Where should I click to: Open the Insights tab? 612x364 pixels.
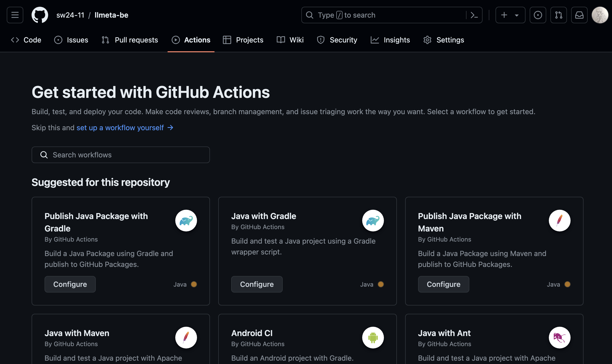pyautogui.click(x=390, y=40)
